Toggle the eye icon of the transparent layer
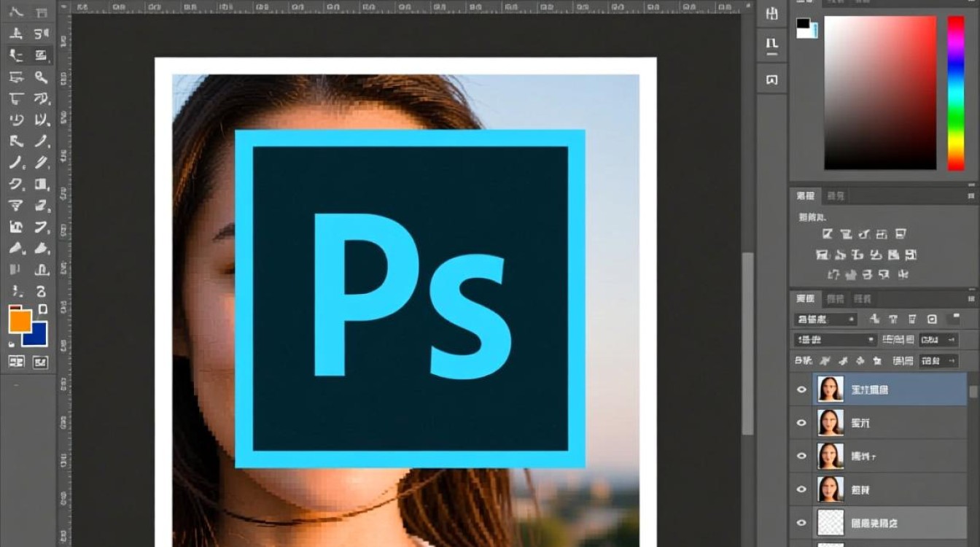 tap(801, 523)
